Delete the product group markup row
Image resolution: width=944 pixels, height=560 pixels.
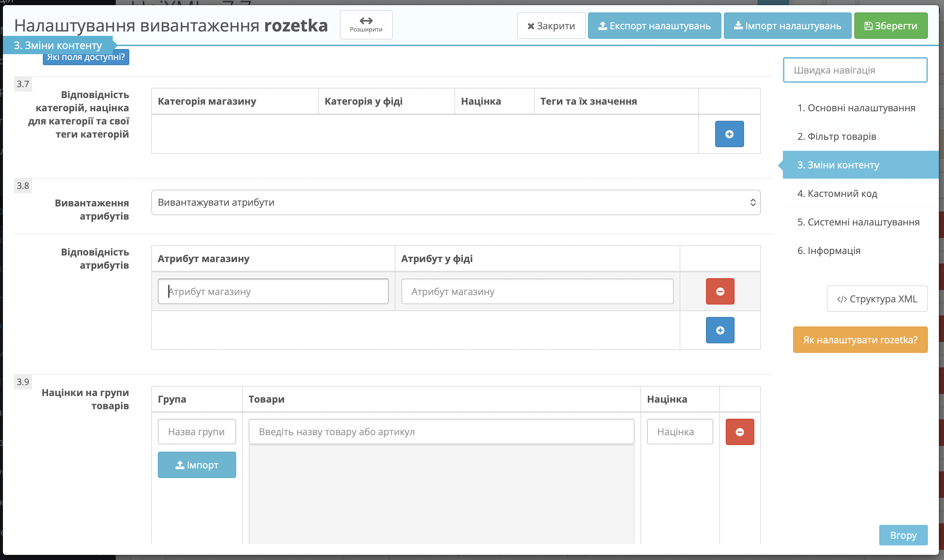[x=739, y=432]
